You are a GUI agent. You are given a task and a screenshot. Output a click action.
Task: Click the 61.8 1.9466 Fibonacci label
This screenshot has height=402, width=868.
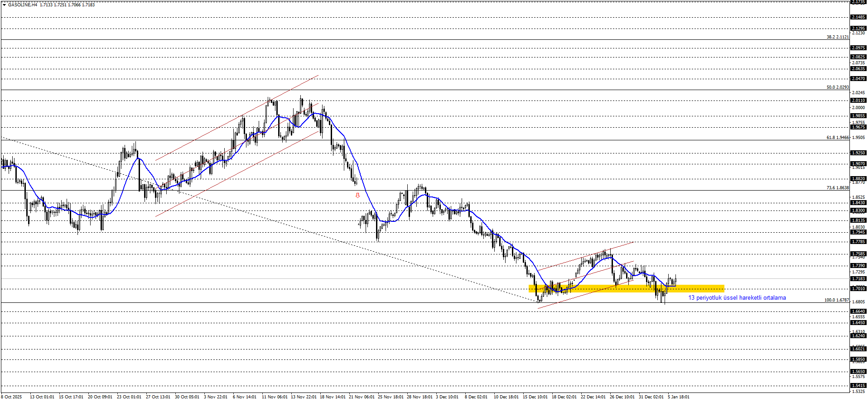click(837, 138)
